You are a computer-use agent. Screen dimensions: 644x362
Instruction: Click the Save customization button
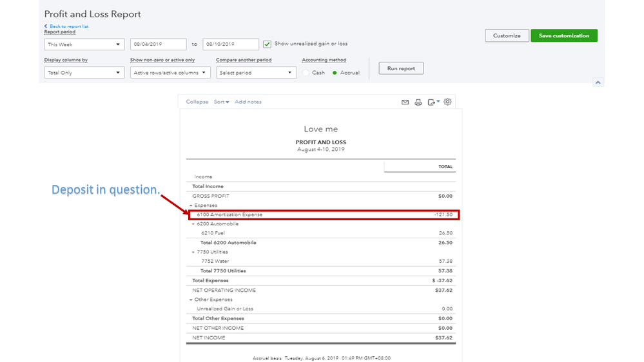coord(563,36)
